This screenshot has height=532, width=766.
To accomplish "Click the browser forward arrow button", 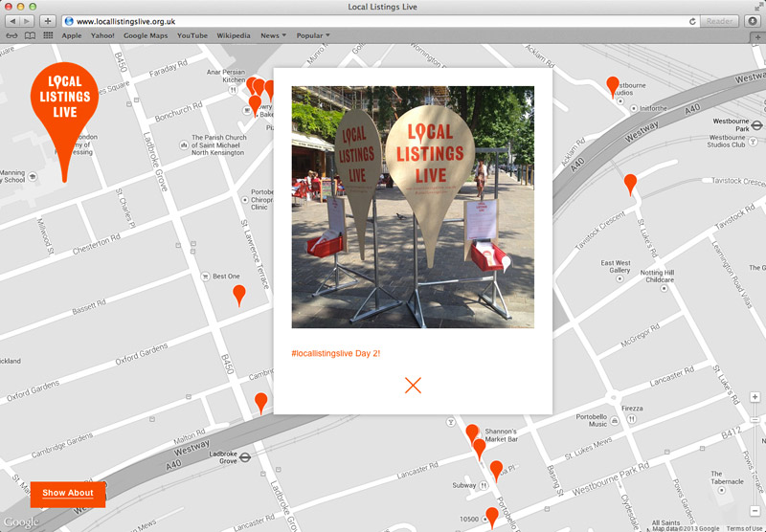I will click(28, 21).
